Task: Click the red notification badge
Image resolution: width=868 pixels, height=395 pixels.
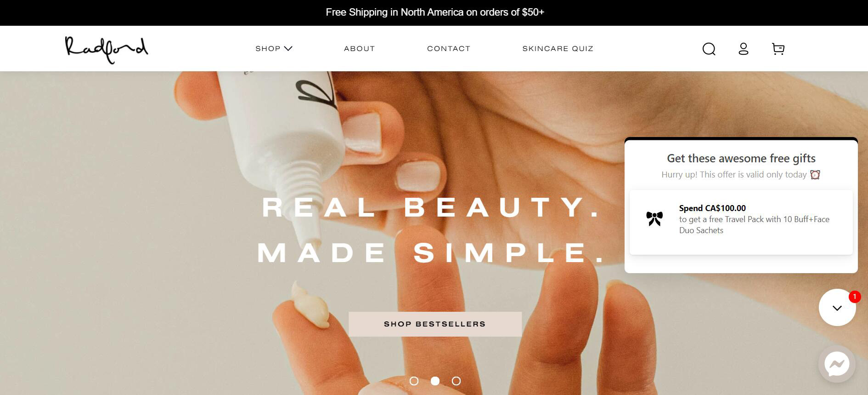Action: coord(854,297)
